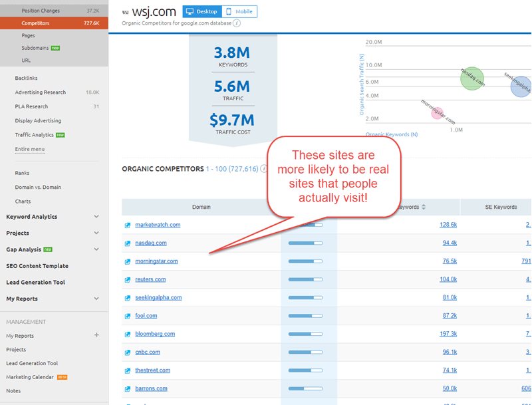This screenshot has height=405, width=532.
Task: Open SEO Content Template
Action: click(37, 266)
